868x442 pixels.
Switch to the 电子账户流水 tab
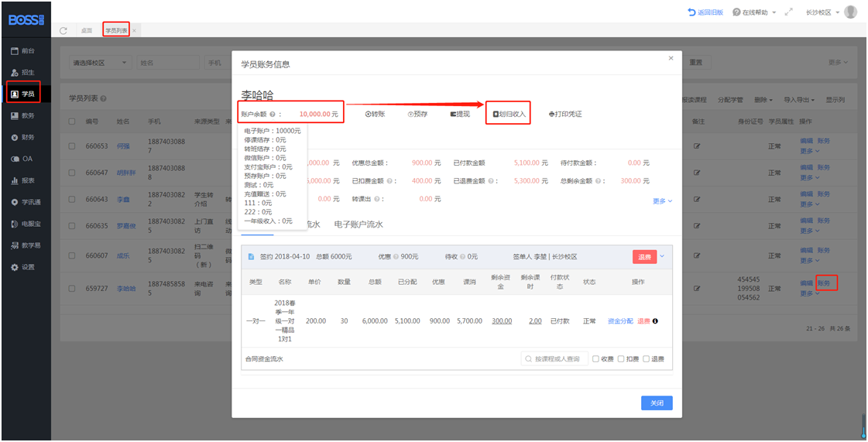(359, 224)
